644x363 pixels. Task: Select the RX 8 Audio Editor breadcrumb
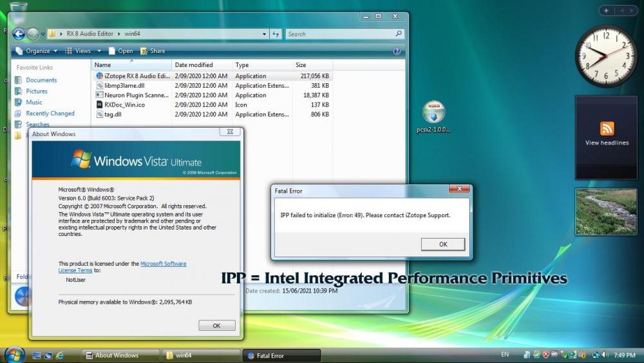tap(90, 34)
